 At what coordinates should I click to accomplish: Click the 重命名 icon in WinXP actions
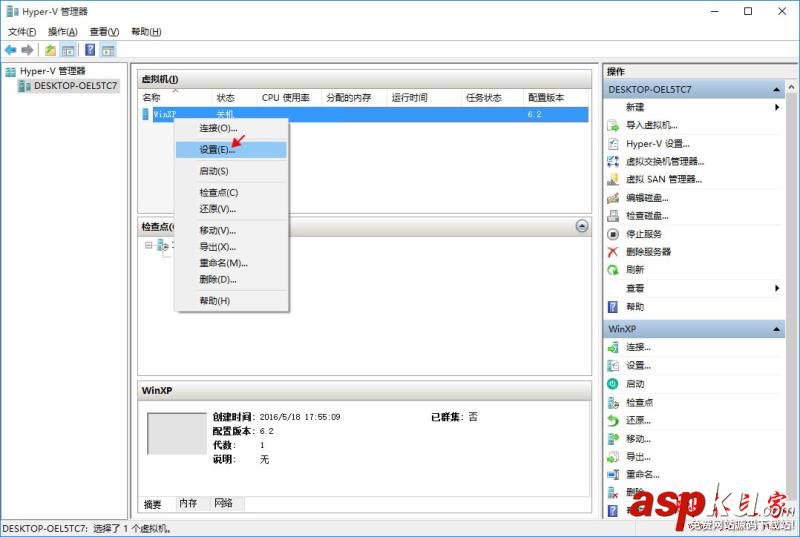[x=613, y=475]
